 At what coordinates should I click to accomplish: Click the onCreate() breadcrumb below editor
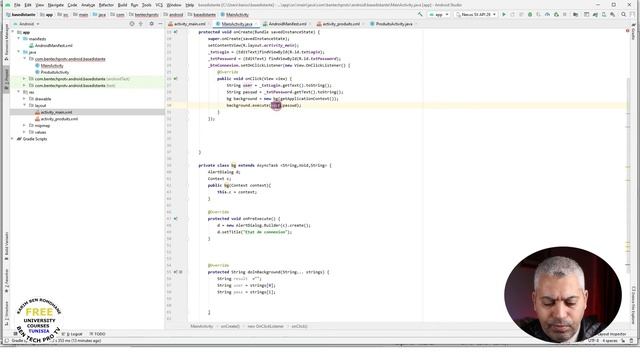click(x=230, y=327)
